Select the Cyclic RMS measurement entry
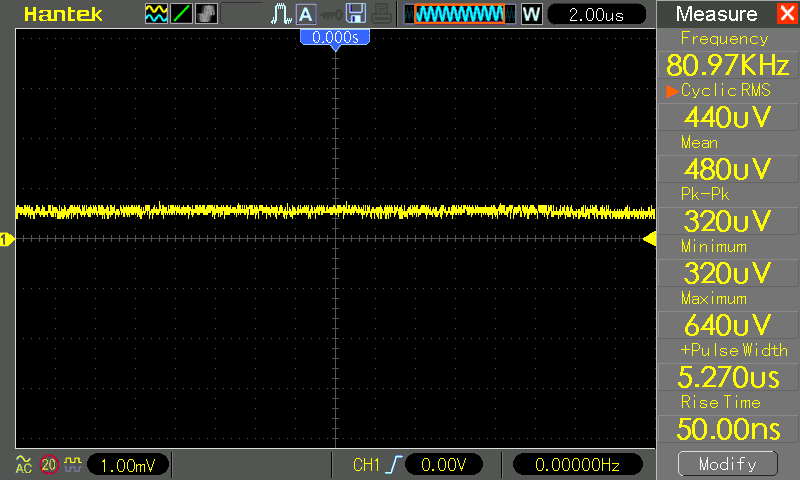This screenshot has height=480, width=800. 726,90
